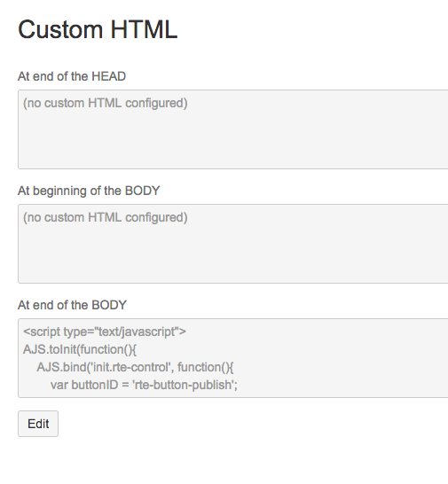This screenshot has width=448, height=484.
Task: Select the 'At end of the HEAD' label
Action: [72, 76]
